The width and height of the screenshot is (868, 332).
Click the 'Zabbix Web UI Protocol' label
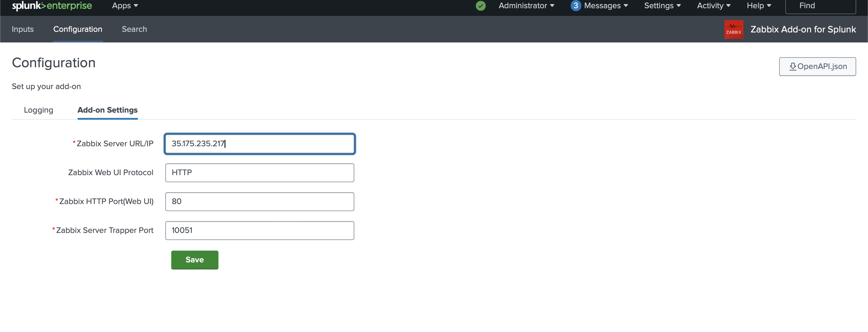click(110, 172)
